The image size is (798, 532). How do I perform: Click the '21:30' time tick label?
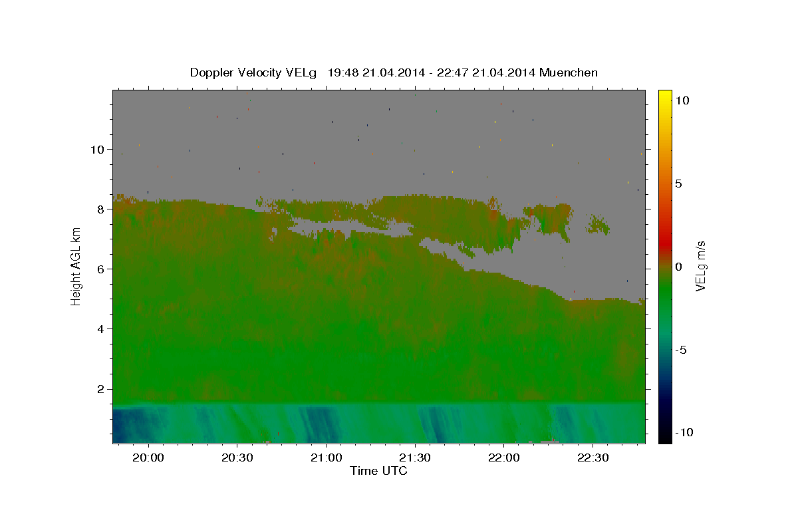415,458
